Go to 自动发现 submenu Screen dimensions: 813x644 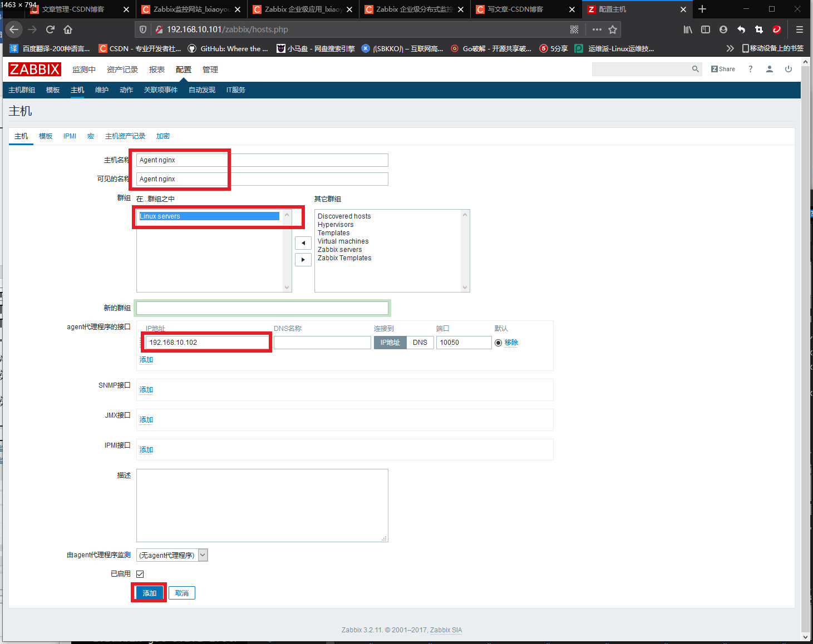202,90
